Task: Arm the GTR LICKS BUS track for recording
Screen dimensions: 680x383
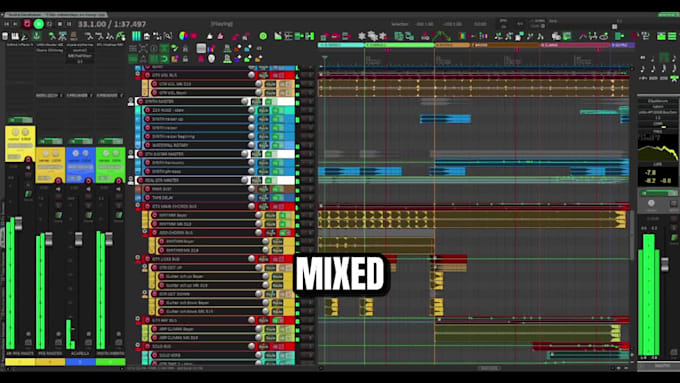Action: 147,259
